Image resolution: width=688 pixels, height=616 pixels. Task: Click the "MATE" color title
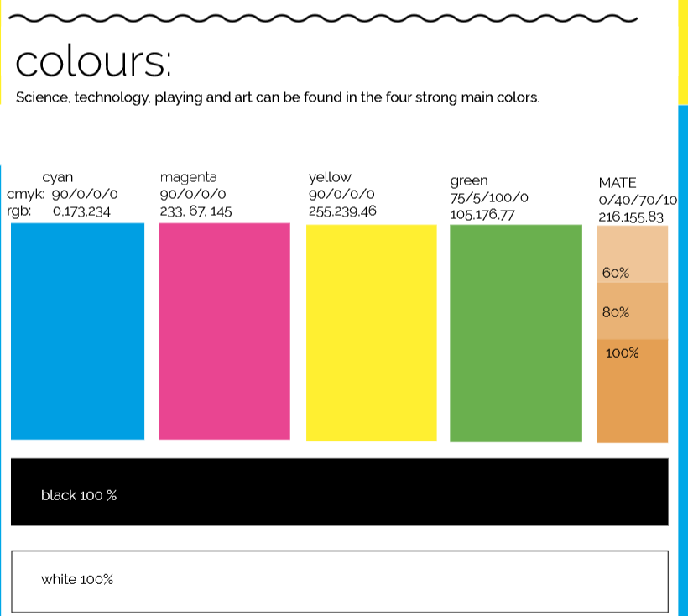tap(618, 182)
